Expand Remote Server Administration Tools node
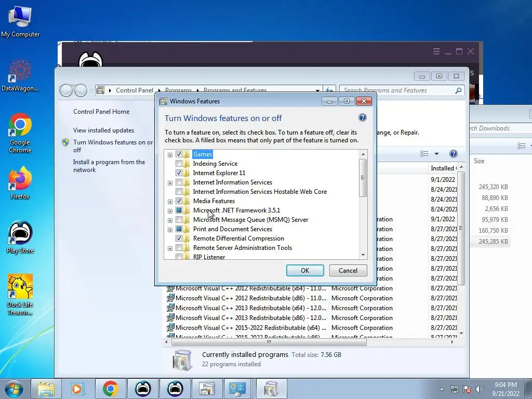The width and height of the screenshot is (532, 399). 170,248
